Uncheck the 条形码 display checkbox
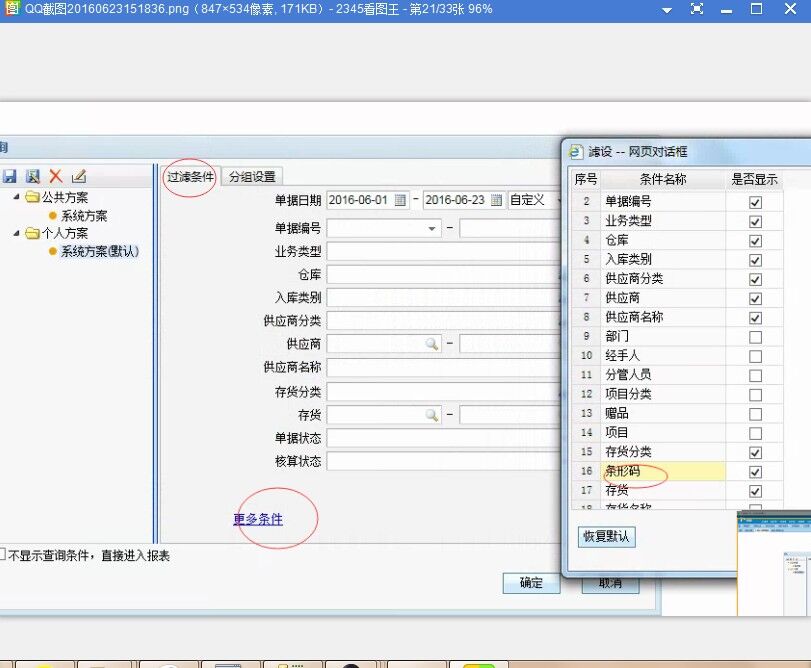Image resolution: width=811 pixels, height=668 pixels. (755, 471)
